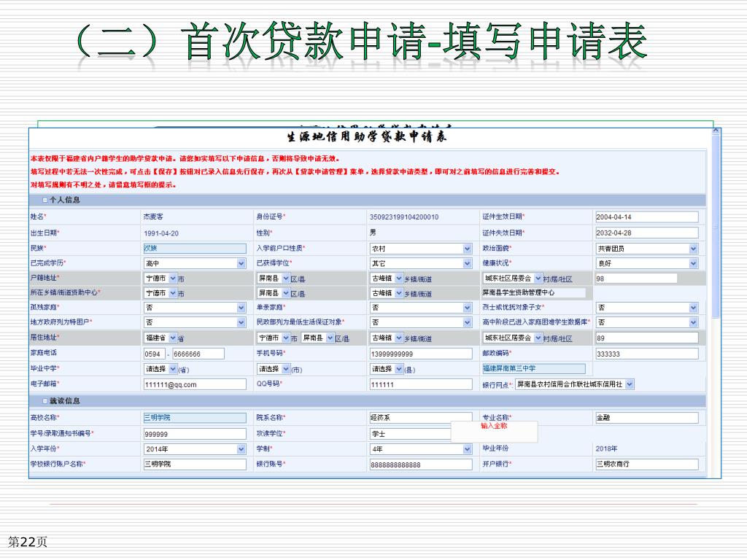Click the scrollbar up arrow
Screen dimensions: 747x560
coord(716,130)
